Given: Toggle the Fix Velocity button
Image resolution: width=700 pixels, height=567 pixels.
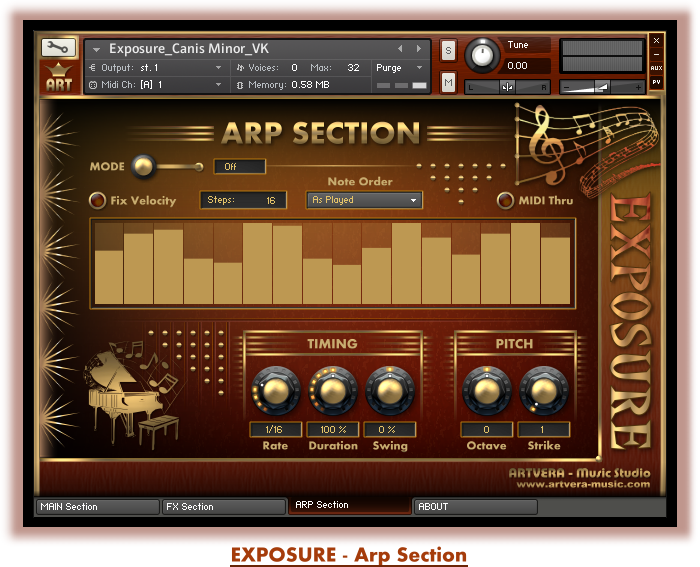Looking at the screenshot, I should (x=98, y=200).
